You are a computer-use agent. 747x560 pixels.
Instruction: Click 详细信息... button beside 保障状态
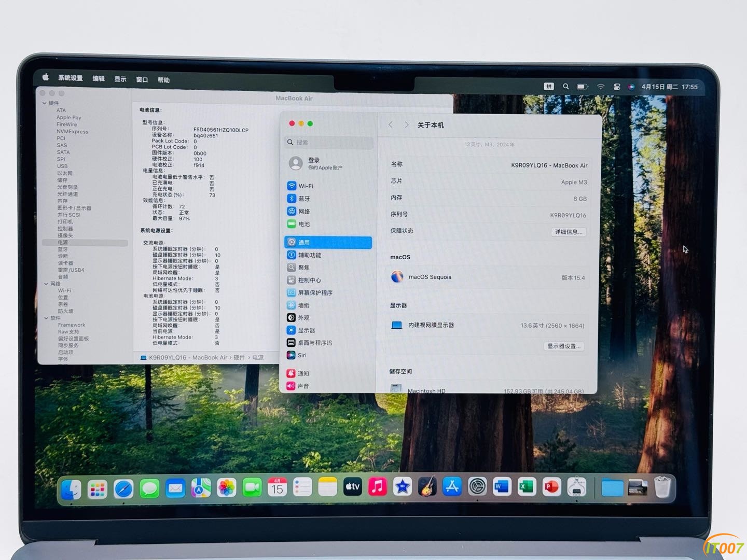coord(569,232)
